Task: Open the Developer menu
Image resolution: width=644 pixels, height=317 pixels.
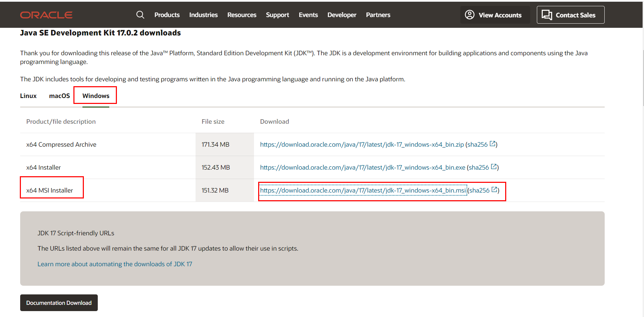Action: [342, 15]
